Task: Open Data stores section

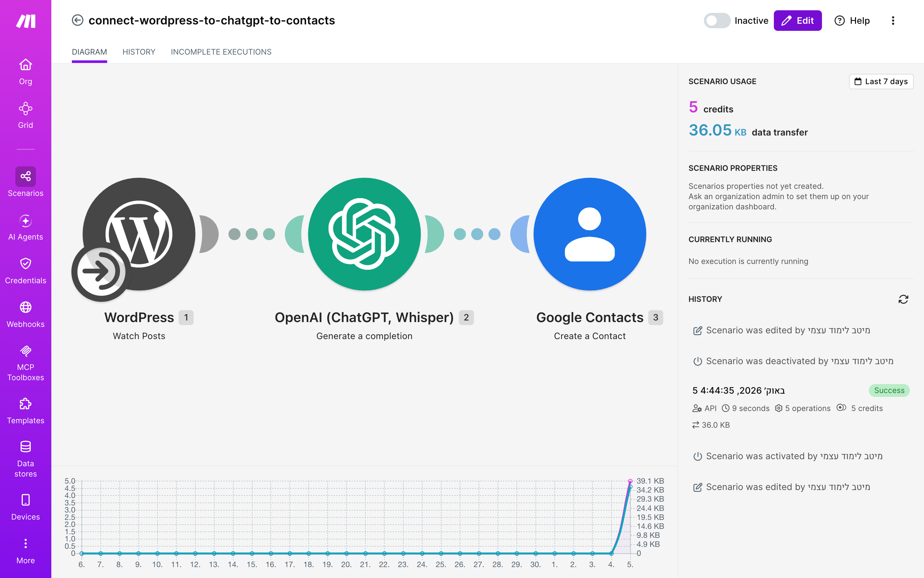Action: 26,459
